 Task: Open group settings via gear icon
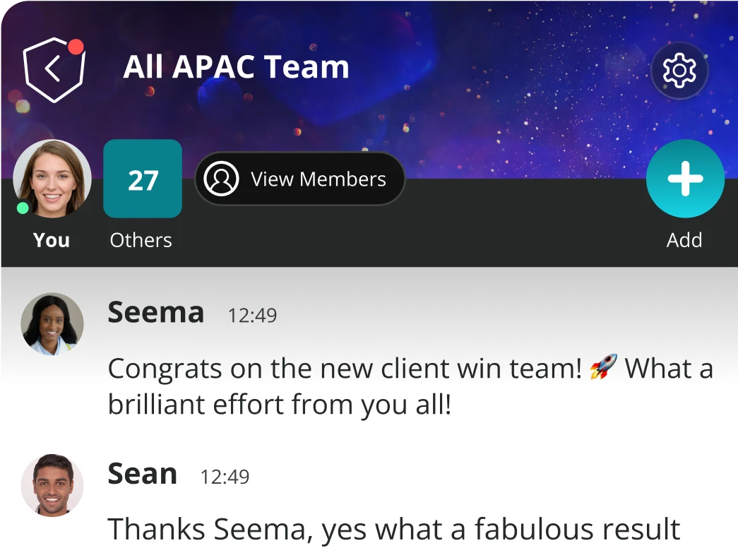tap(679, 70)
